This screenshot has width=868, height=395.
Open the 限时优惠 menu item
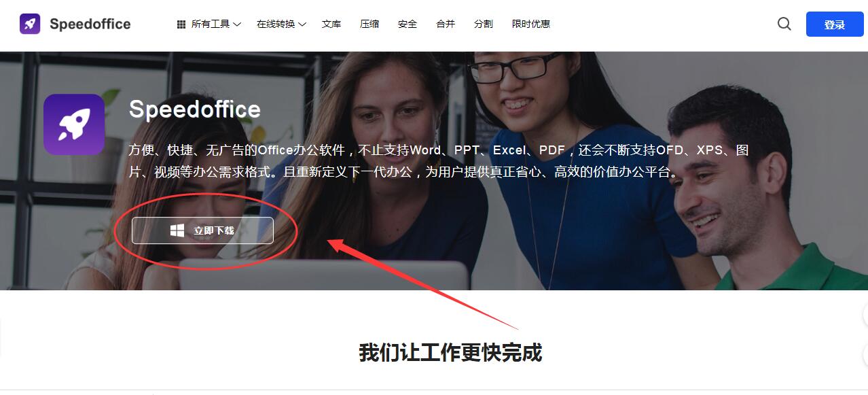click(531, 24)
